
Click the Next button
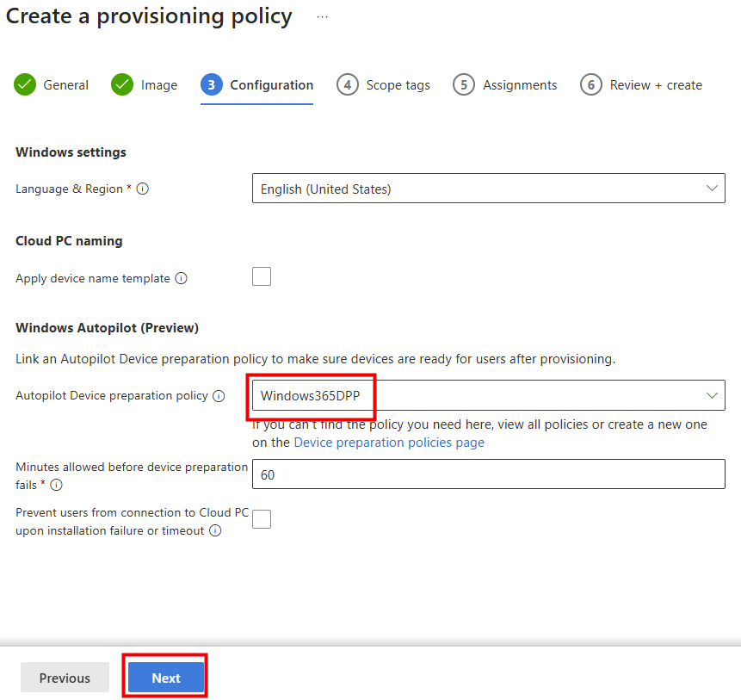tap(166, 678)
